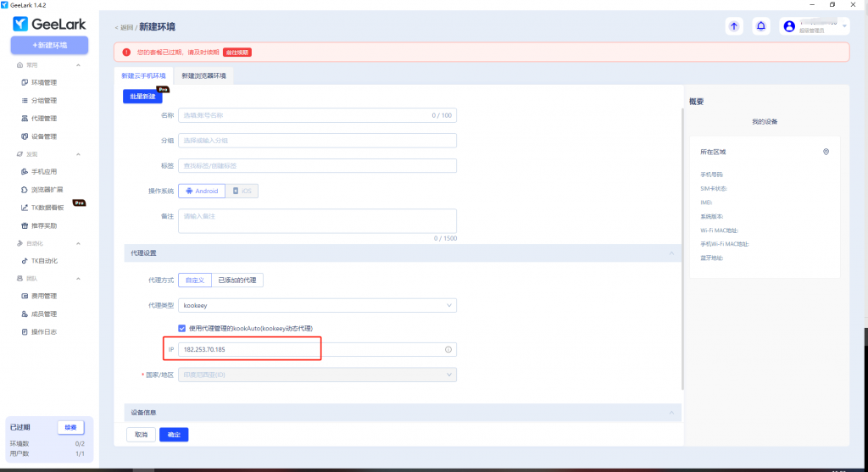The height and width of the screenshot is (472, 868).
Task: Click the blue 确定 button
Action: [174, 435]
